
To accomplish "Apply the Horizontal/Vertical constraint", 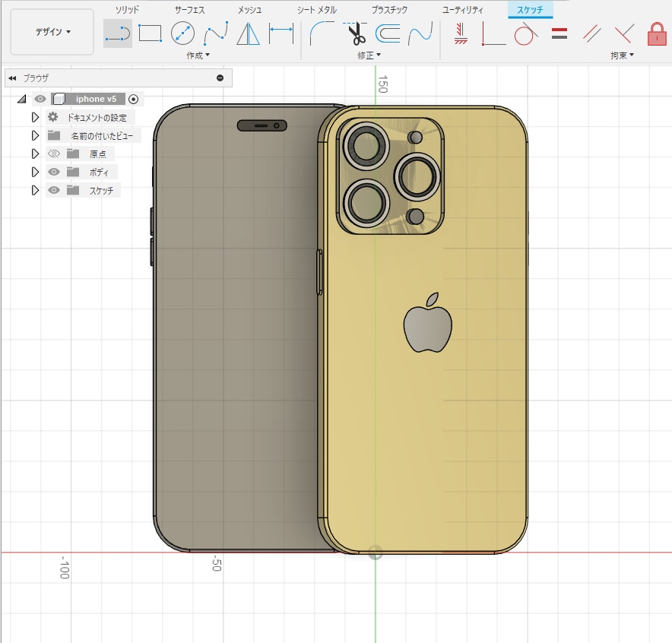I will tap(461, 33).
